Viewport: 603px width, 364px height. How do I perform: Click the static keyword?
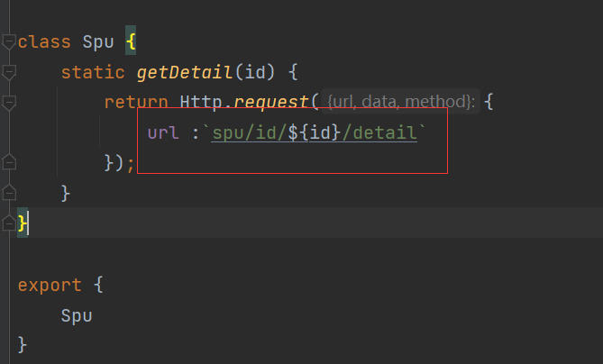point(93,72)
